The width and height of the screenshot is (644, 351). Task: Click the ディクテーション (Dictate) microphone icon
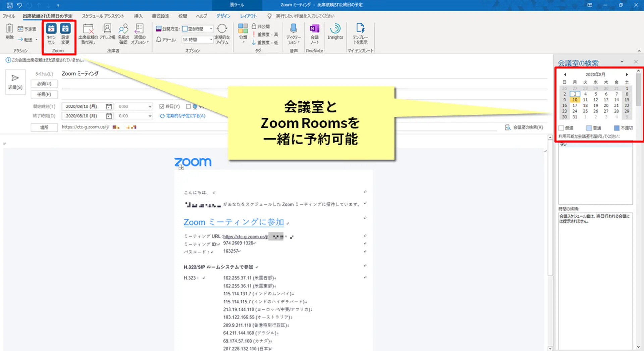(293, 28)
